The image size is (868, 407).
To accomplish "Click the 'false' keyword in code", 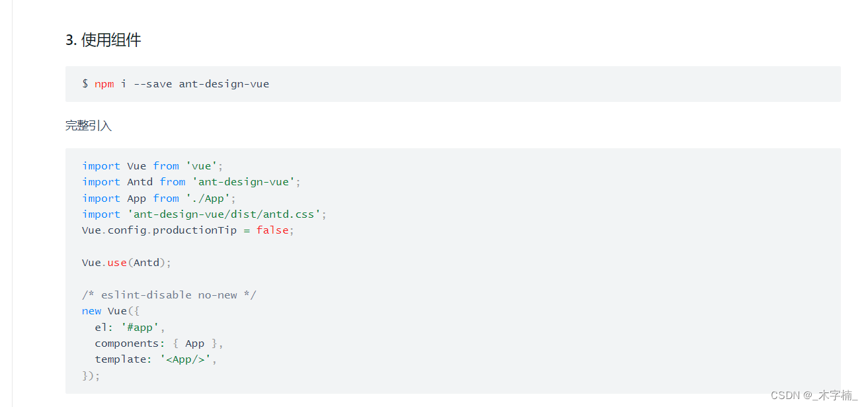I will [272, 230].
